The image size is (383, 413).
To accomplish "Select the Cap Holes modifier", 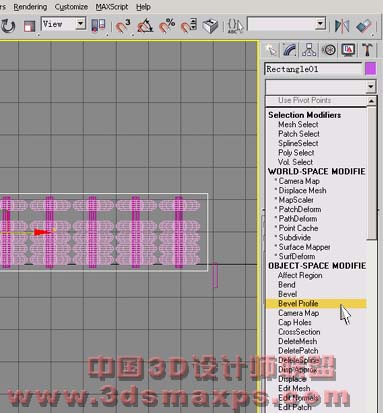I will point(295,322).
